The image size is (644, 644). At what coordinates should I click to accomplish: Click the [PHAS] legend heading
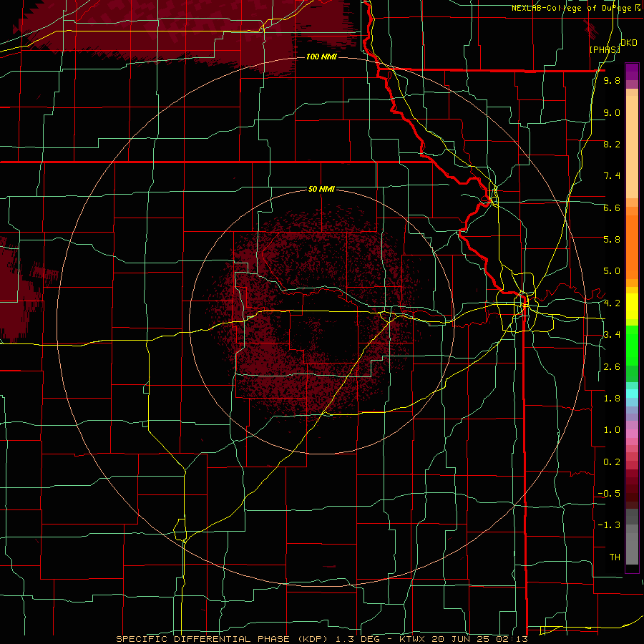604,49
